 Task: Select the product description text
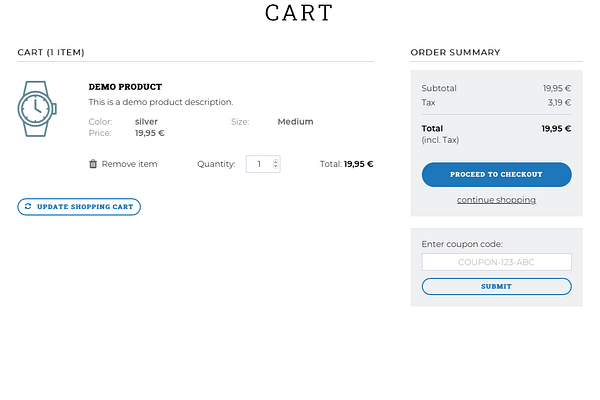point(161,102)
